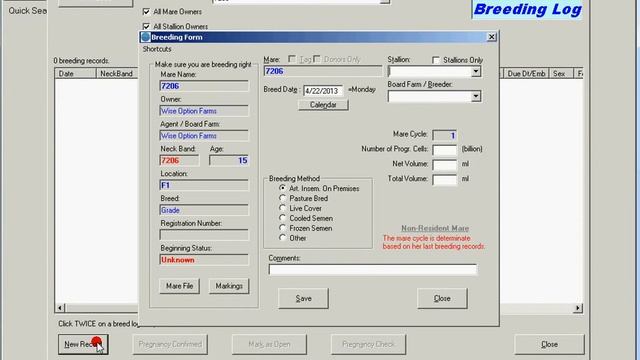Save the breeding record

coord(303,299)
